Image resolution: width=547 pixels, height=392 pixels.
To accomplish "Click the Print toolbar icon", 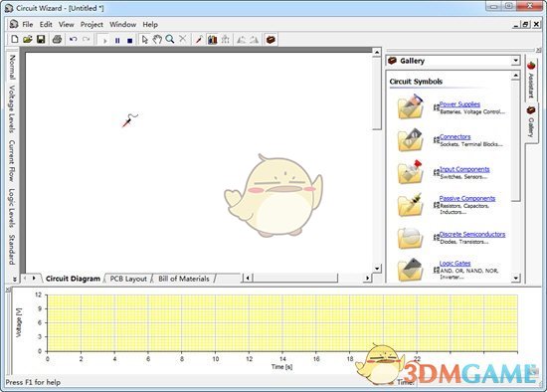I will pyautogui.click(x=58, y=40).
